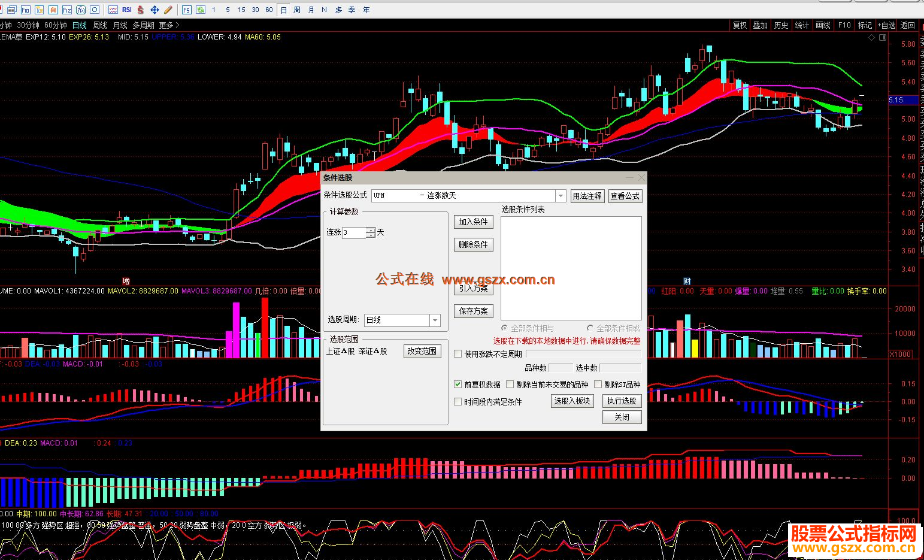The height and width of the screenshot is (560, 924).
Task: Select the 日 daily toolbar period
Action: coord(283,10)
